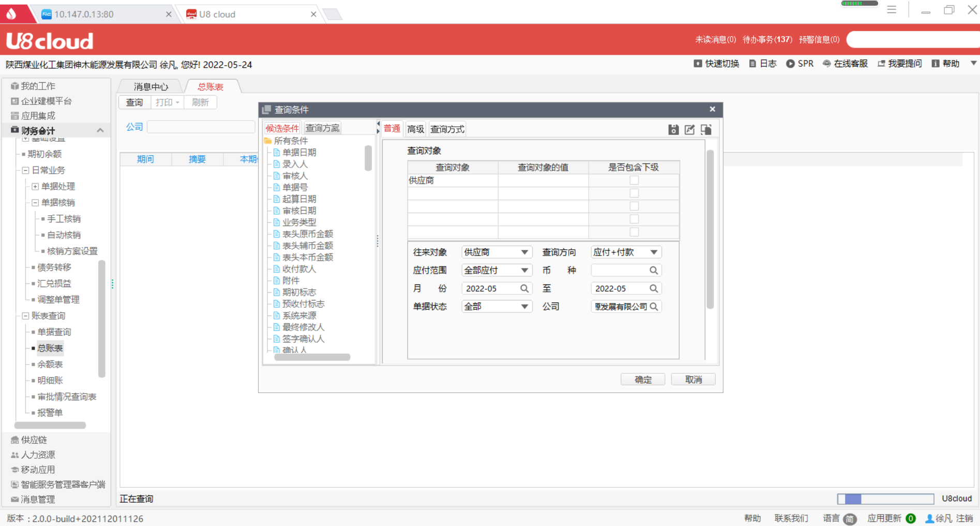Click the save query scheme icon
The width and height of the screenshot is (980, 526).
[673, 130]
